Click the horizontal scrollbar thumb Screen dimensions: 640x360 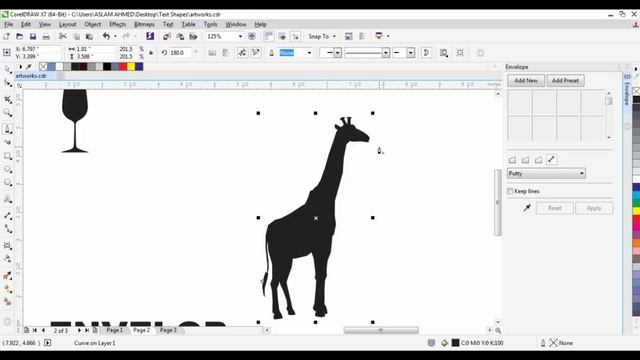tap(381, 330)
